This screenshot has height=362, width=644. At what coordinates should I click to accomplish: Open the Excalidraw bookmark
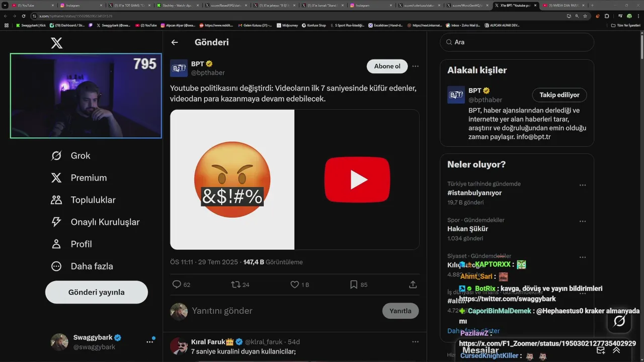tap(385, 25)
